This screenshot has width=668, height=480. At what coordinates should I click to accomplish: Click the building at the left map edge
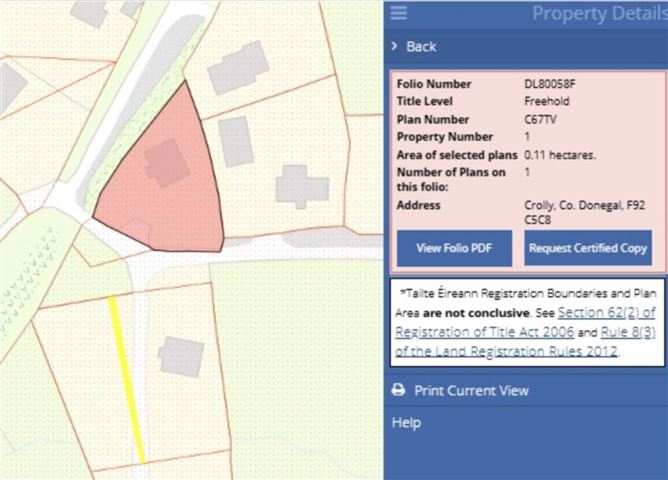(11, 87)
